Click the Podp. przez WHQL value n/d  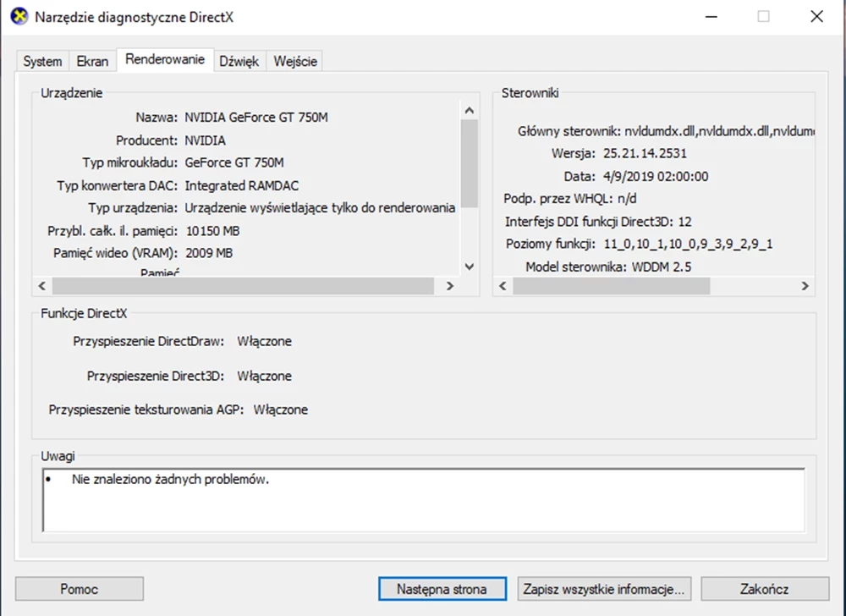627,199
